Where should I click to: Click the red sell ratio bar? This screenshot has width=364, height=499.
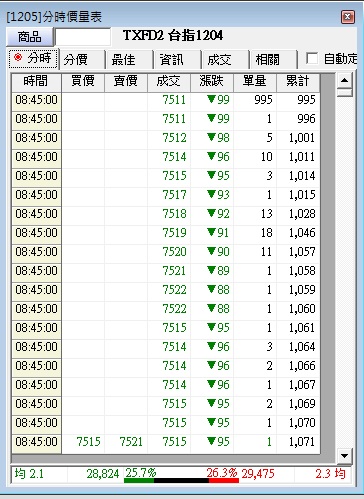pos(224,481)
